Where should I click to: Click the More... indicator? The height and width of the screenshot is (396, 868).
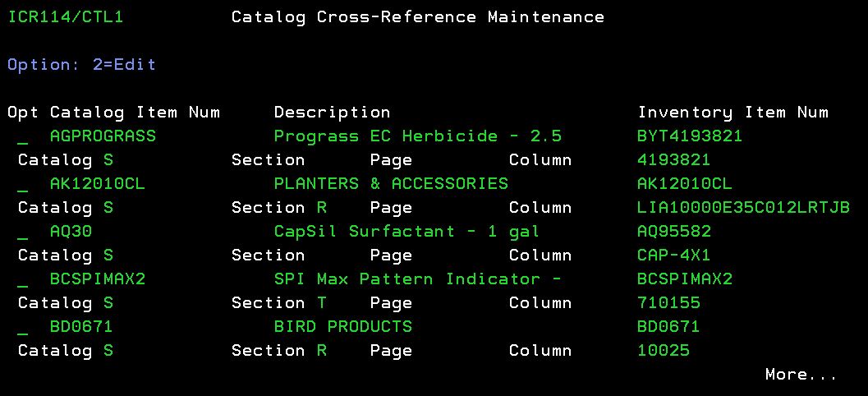[x=801, y=375]
